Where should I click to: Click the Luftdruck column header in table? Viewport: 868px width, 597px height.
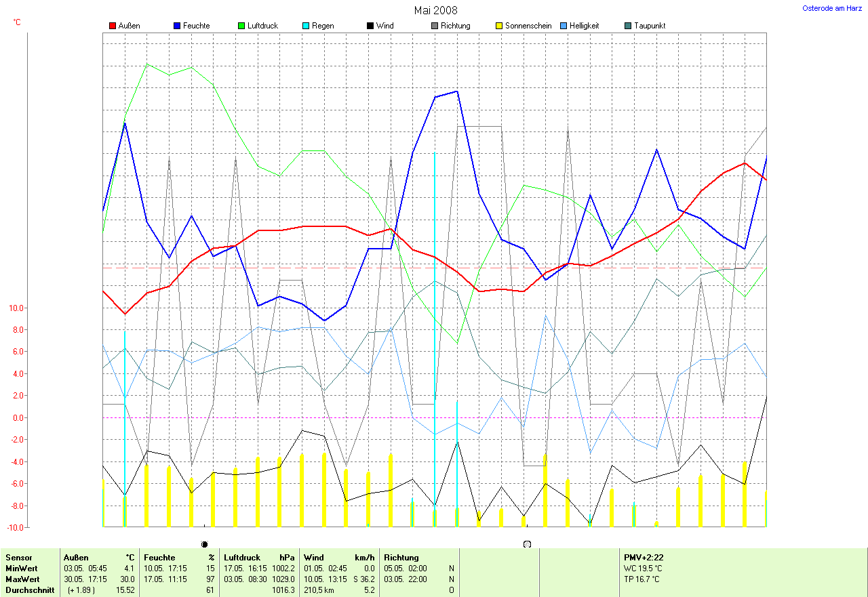pyautogui.click(x=241, y=558)
